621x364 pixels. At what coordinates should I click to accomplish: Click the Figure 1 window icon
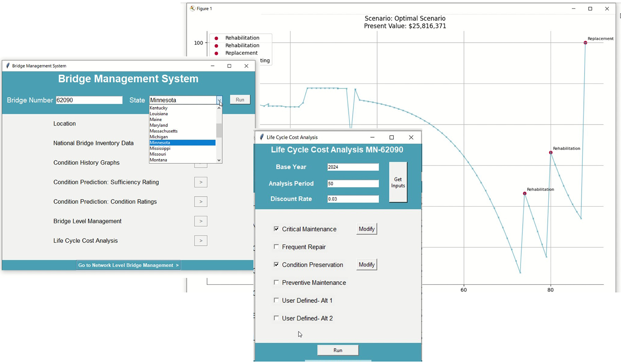pos(193,8)
